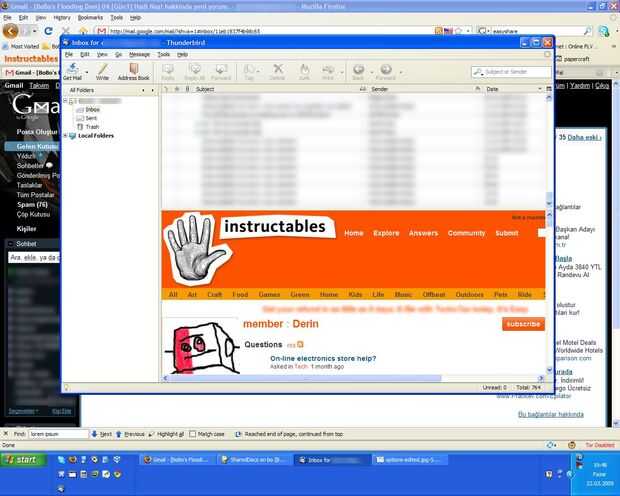The image size is (620, 496).
Task: Go Back with Thunderbird's back arrow icon
Action: (358, 72)
